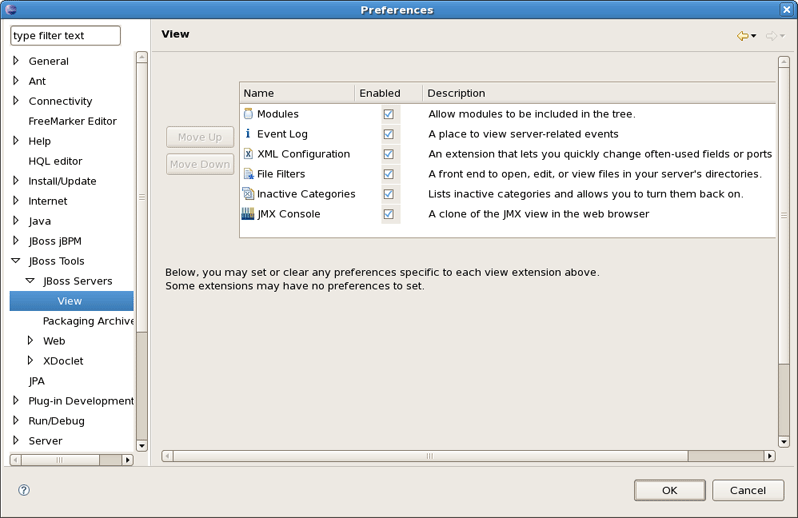This screenshot has width=798, height=518.
Task: Select the Server tree item
Action: 45,441
